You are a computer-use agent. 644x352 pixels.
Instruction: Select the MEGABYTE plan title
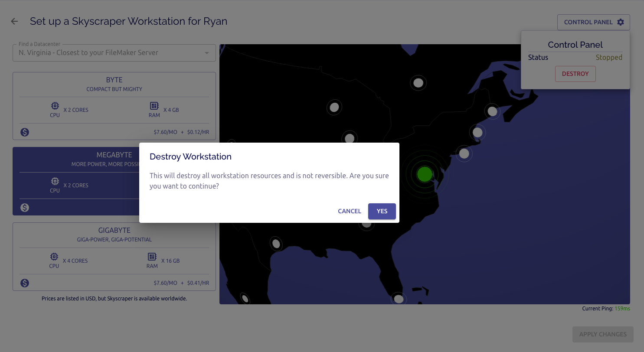pyautogui.click(x=114, y=155)
